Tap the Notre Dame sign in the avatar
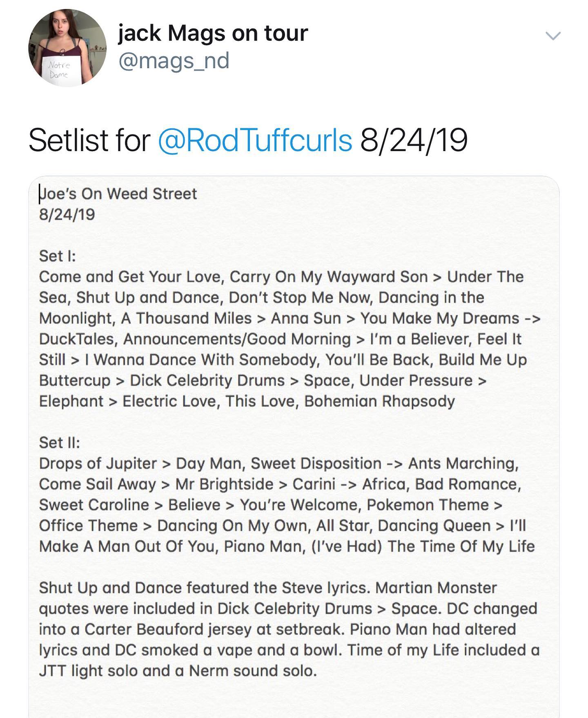This screenshot has width=588, height=718. 60,70
